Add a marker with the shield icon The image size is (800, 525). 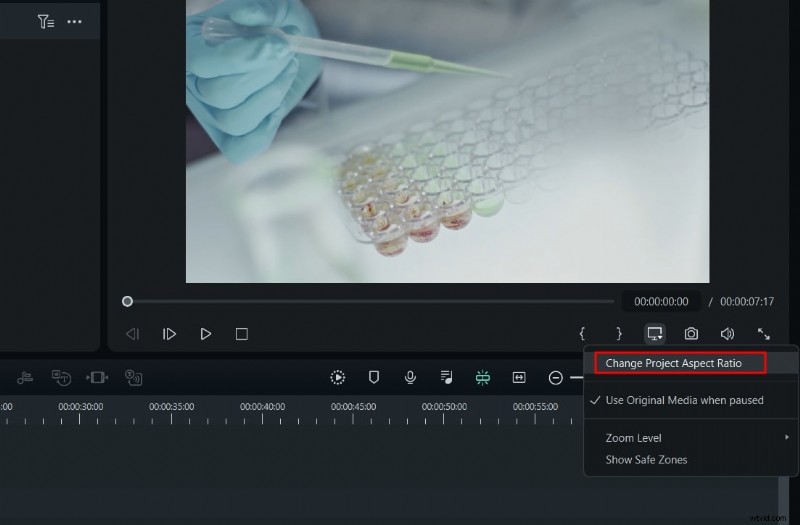point(374,378)
